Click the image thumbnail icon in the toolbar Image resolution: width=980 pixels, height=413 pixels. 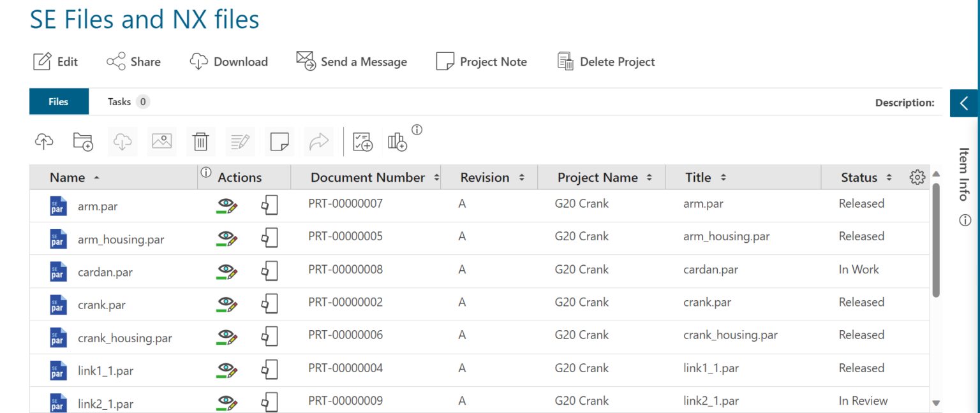(x=161, y=141)
